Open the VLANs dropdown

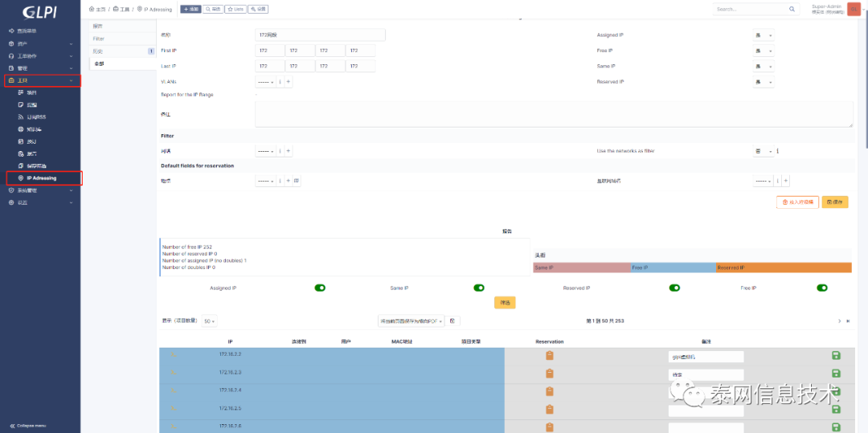266,82
